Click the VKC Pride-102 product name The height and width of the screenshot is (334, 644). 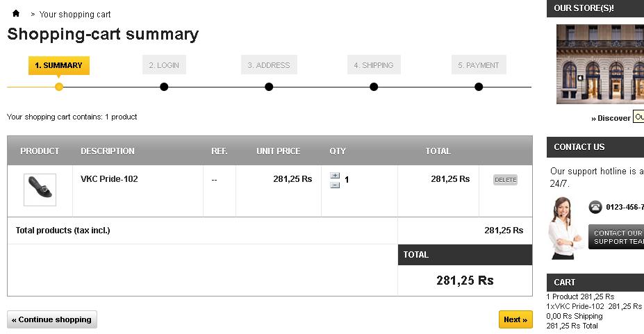point(109,178)
